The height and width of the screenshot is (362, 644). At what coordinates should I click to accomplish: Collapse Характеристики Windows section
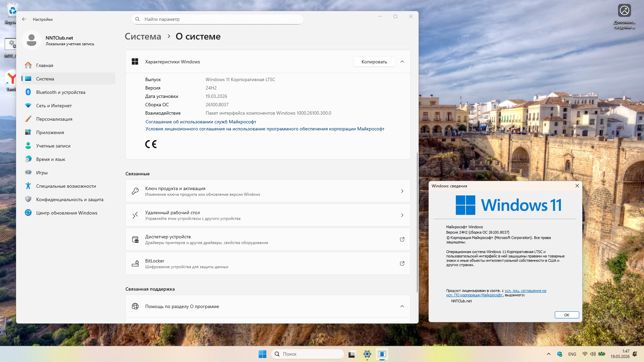(402, 62)
